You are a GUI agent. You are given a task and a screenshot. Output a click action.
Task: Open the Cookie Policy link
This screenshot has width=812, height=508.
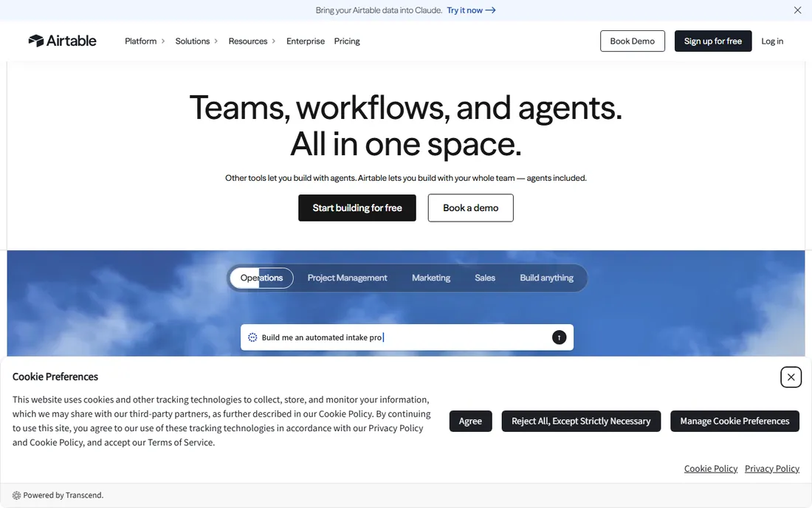[710, 469]
